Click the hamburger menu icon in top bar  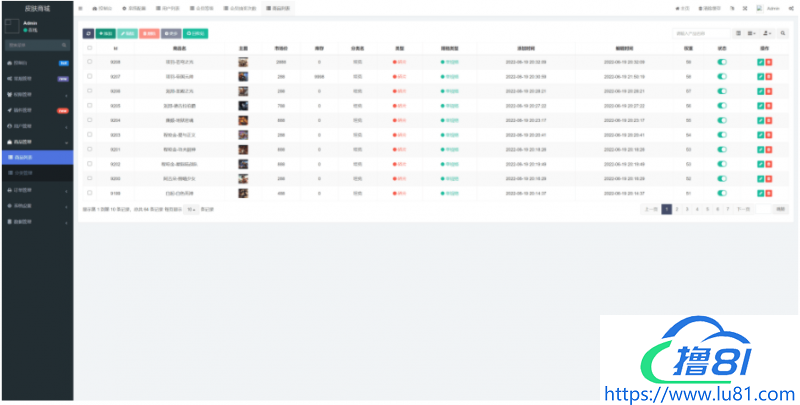81,7
